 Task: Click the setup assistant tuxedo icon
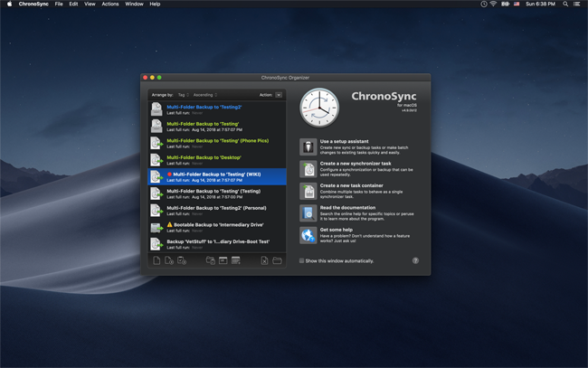coord(308,146)
